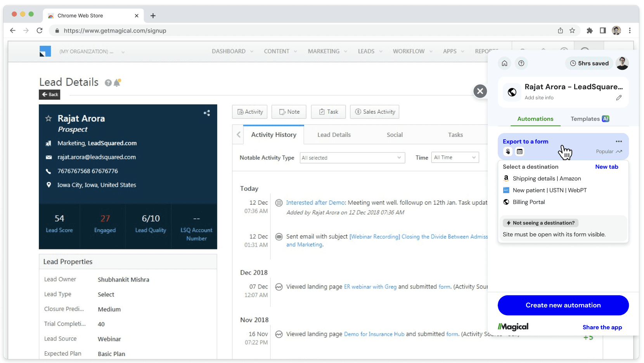Click the browser address bar URL
Viewport: 644px width, 363px height.
[x=115, y=31]
